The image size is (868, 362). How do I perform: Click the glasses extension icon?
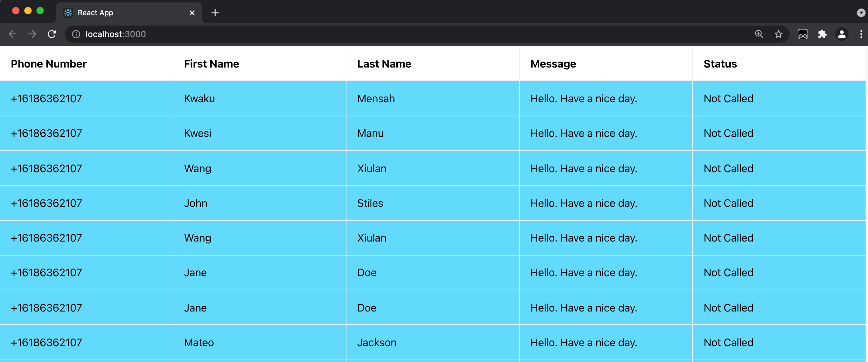tap(803, 34)
